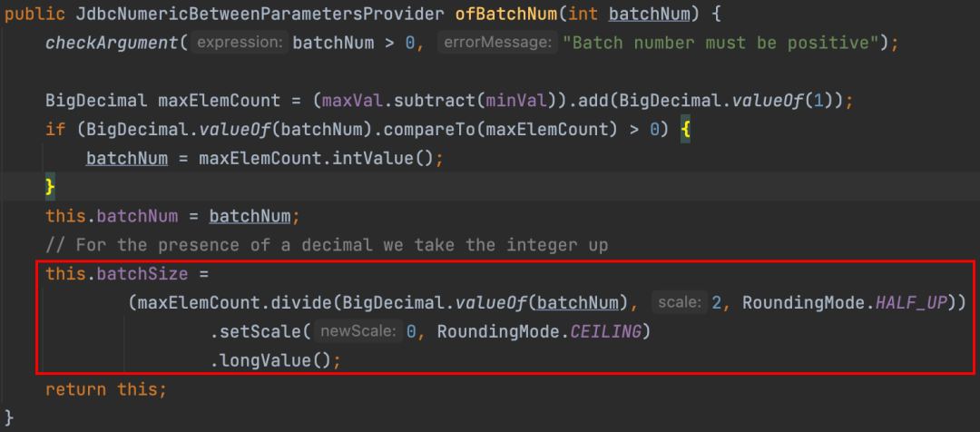This screenshot has width=980, height=432.
Task: Click the scale: inlay hint
Action: pos(680,302)
